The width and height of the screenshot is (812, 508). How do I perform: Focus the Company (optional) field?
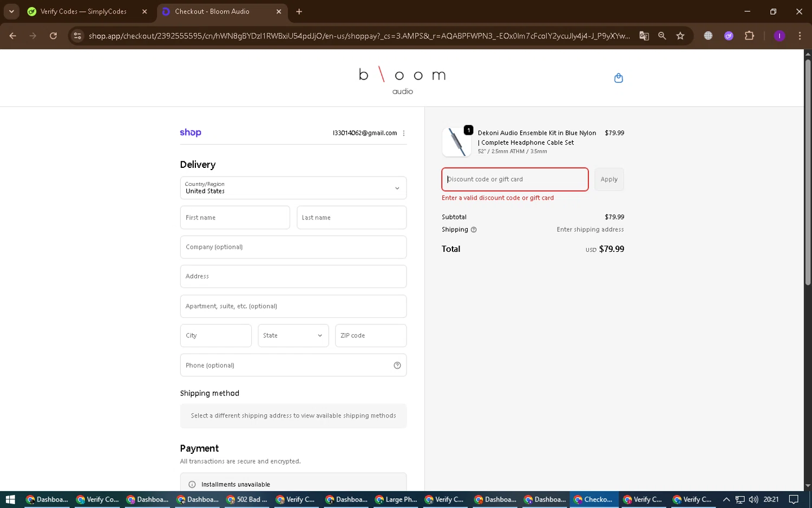(293, 247)
